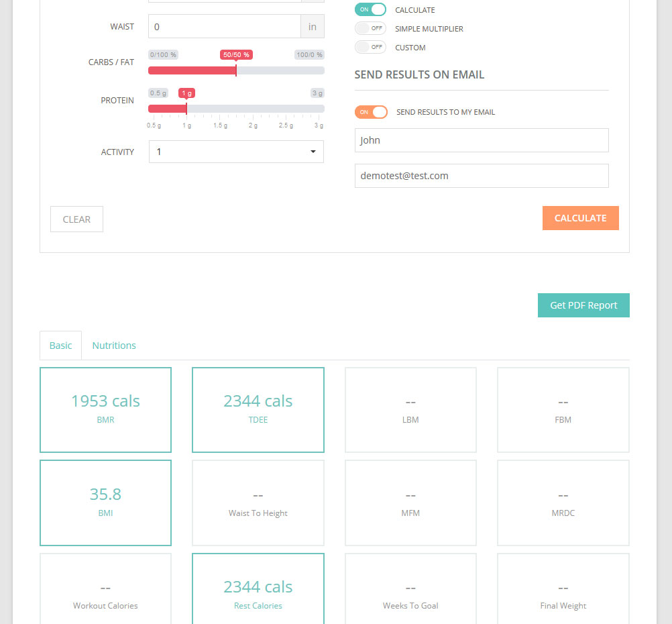672x624 pixels.
Task: Select the Final Weight card
Action: point(563,589)
